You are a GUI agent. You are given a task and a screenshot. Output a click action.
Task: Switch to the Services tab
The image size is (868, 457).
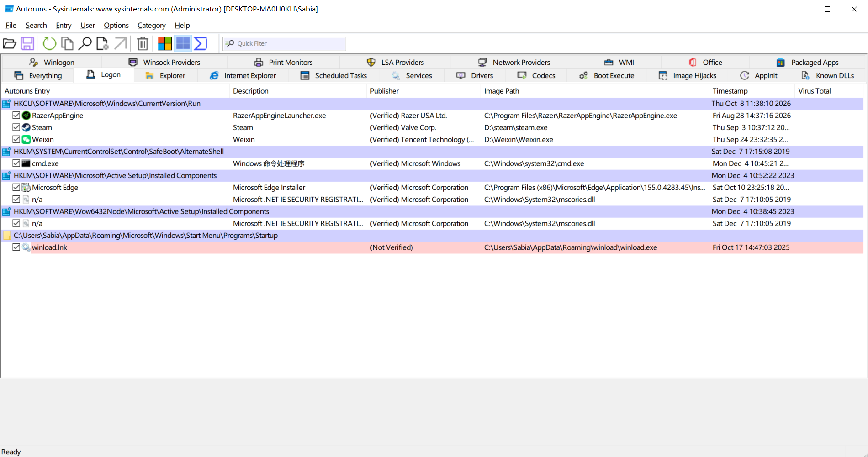click(412, 75)
